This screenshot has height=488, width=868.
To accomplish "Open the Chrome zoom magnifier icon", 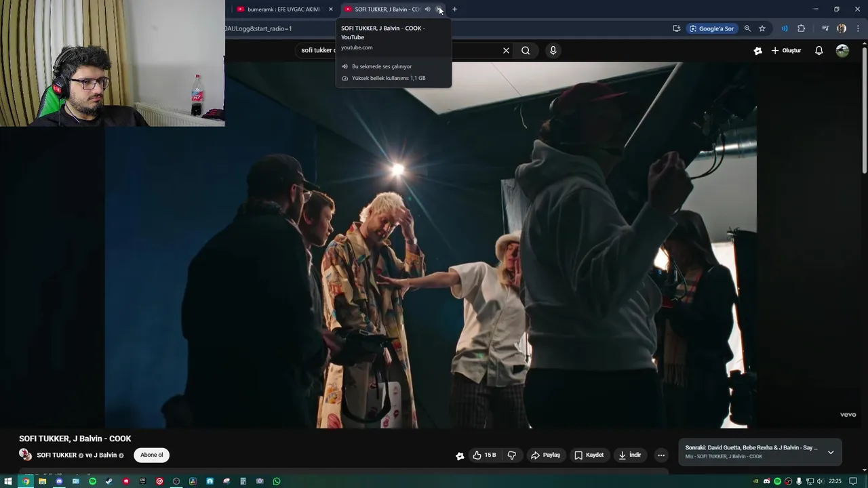I will pyautogui.click(x=747, y=28).
